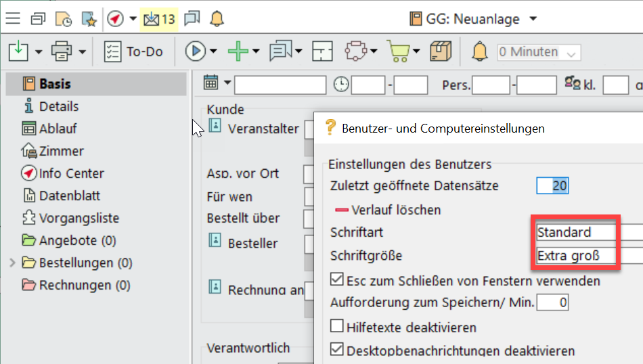Open the hamburger menu icon

[x=12, y=18]
